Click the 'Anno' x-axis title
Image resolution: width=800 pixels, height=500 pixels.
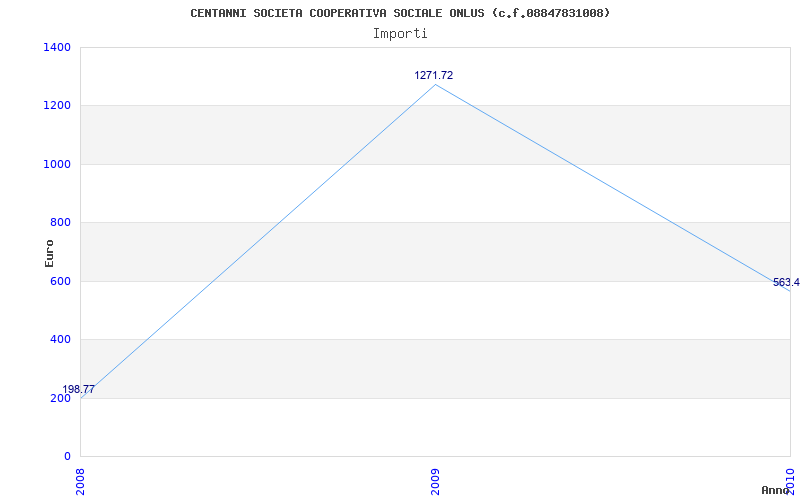775,491
